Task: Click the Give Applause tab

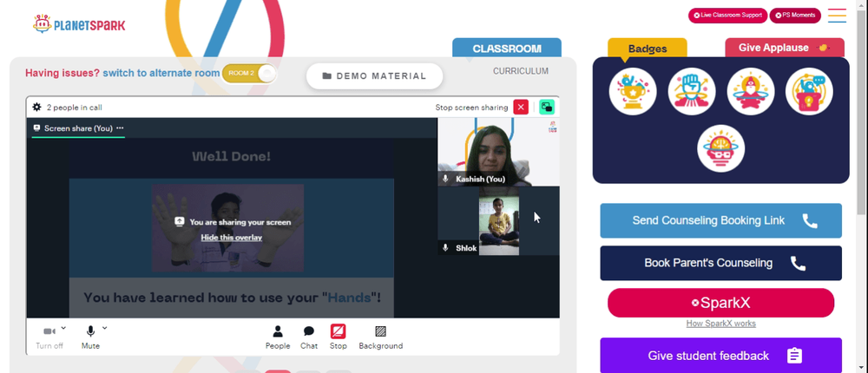Action: [x=785, y=48]
